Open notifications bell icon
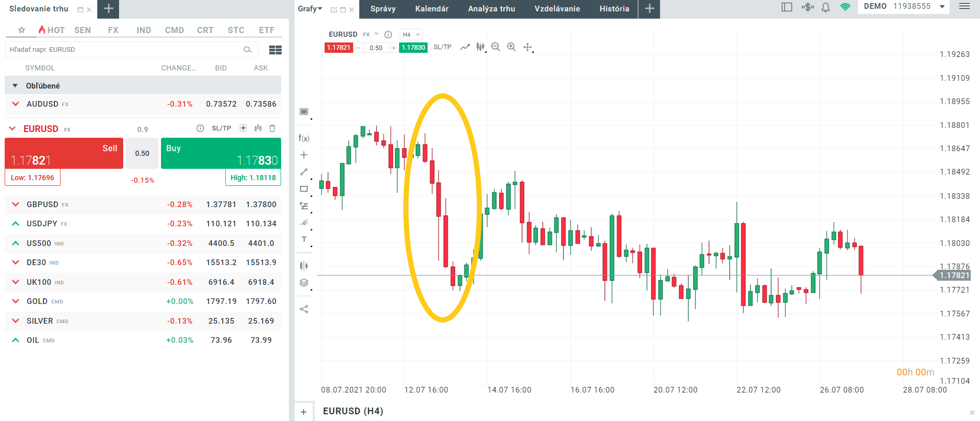 coord(826,7)
